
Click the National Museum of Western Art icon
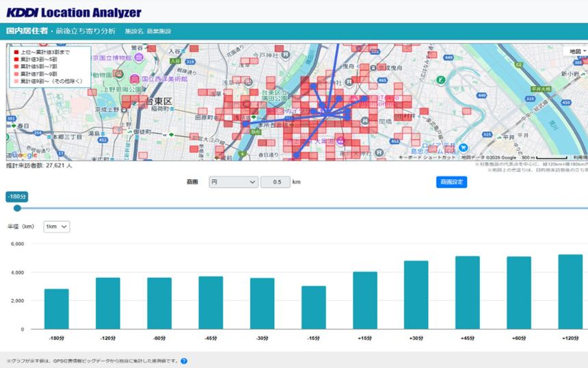click(x=134, y=79)
